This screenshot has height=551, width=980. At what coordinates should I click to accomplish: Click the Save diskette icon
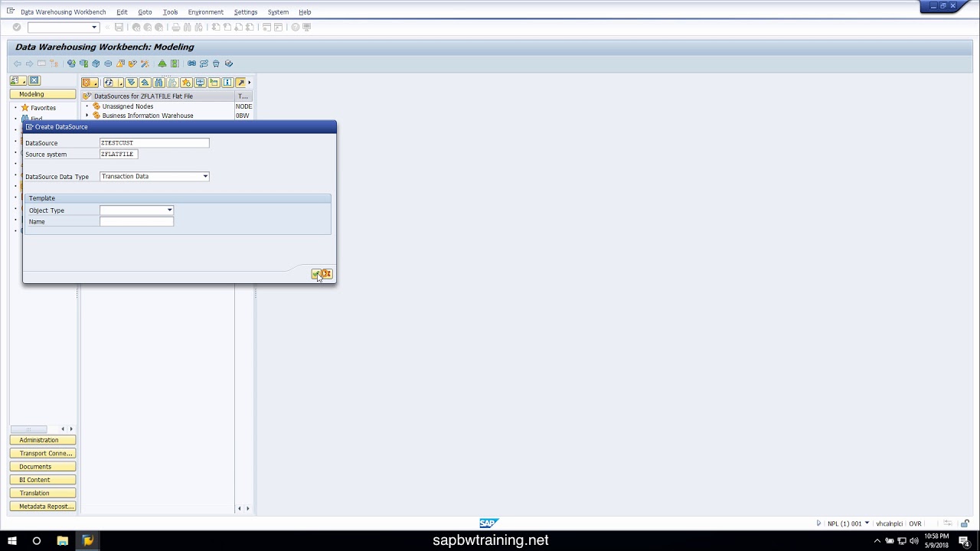[119, 28]
